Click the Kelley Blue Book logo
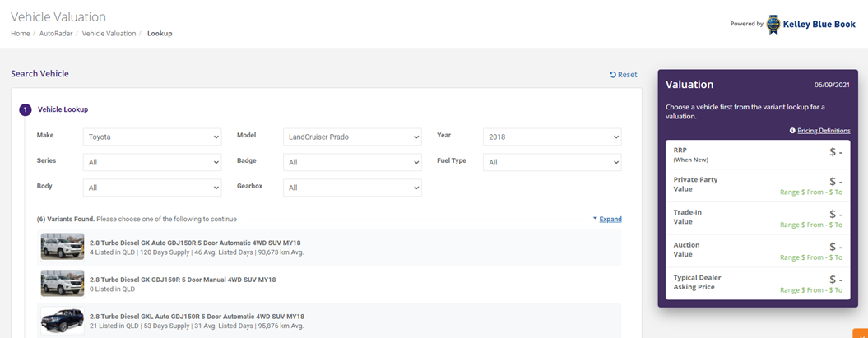The width and height of the screenshot is (868, 338). pyautogui.click(x=811, y=25)
